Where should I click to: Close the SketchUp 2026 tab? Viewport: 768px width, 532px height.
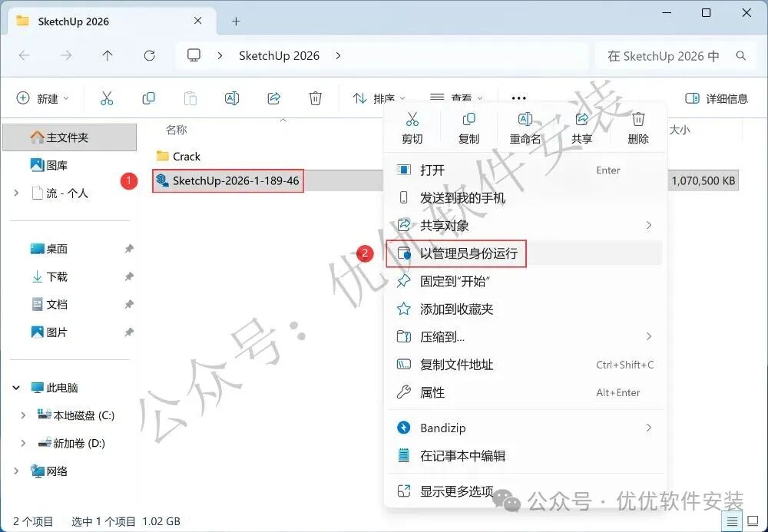[198, 21]
